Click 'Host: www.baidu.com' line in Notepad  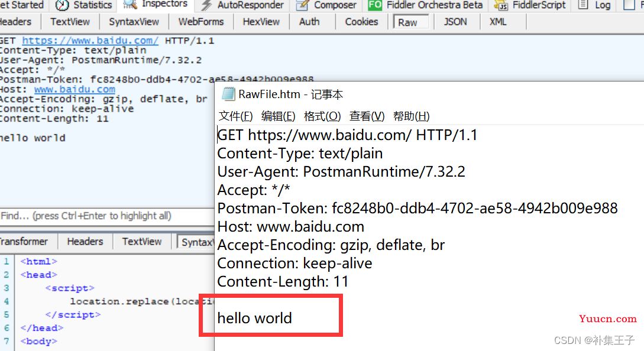[291, 226]
